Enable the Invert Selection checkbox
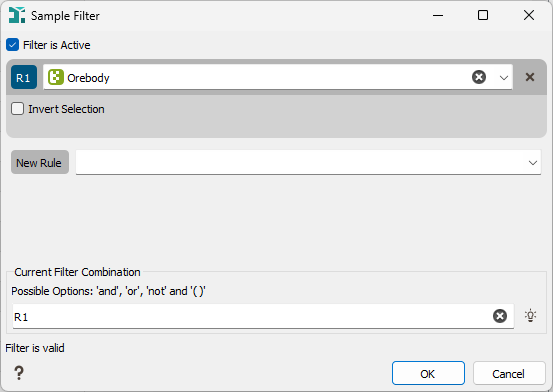This screenshot has height=392, width=553. point(17,109)
